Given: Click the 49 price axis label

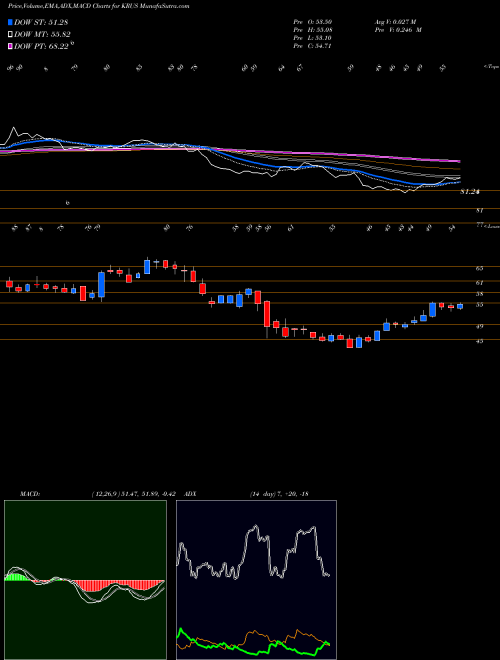Looking at the screenshot, I should click(x=480, y=326).
